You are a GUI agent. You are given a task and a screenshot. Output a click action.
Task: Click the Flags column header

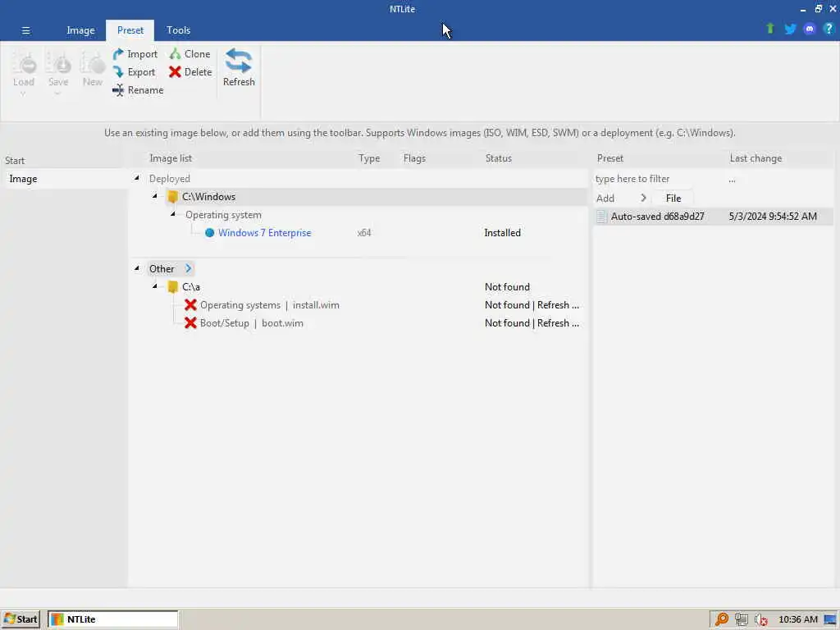pyautogui.click(x=414, y=158)
